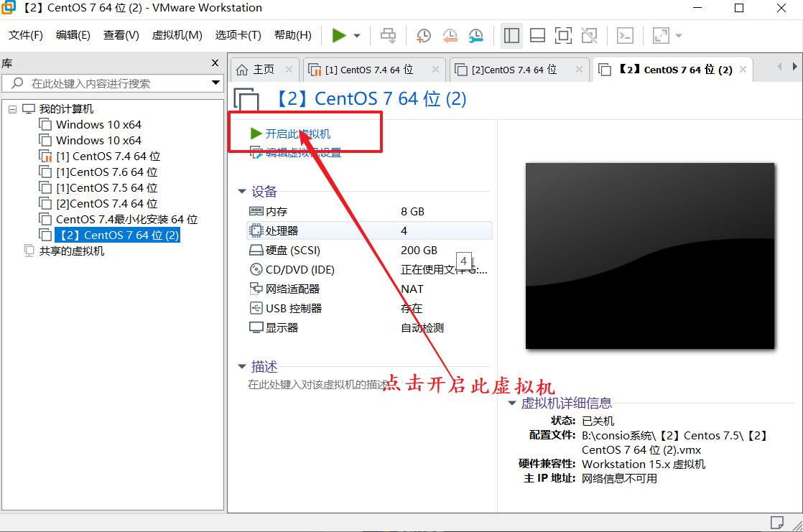Click the stretch guest display icon
This screenshot has width=803, height=532.
tap(661, 35)
